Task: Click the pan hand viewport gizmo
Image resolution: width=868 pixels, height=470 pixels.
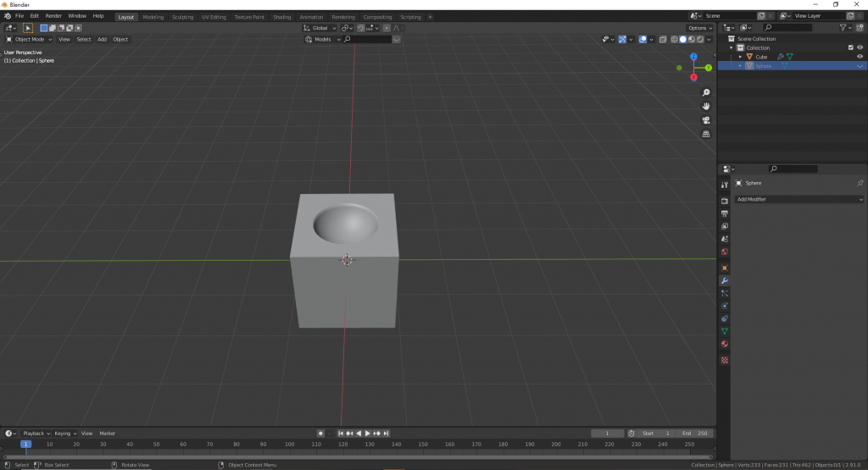Action: point(706,106)
